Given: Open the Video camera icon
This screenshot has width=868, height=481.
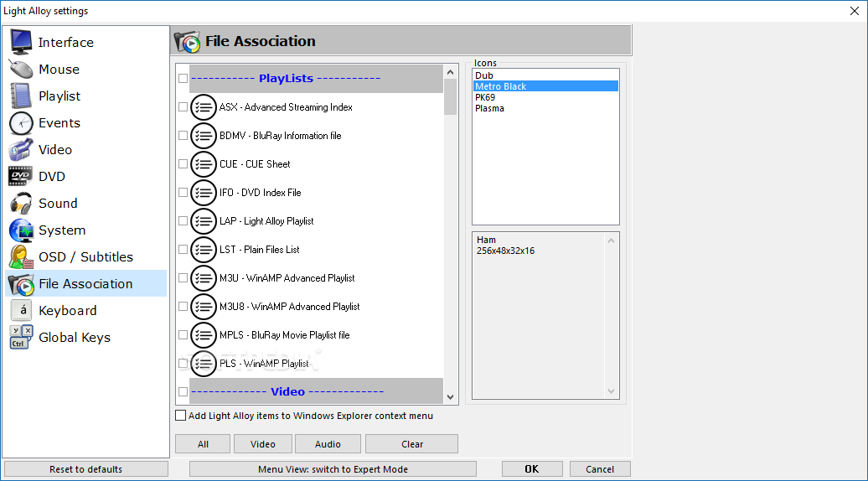Looking at the screenshot, I should [x=21, y=149].
